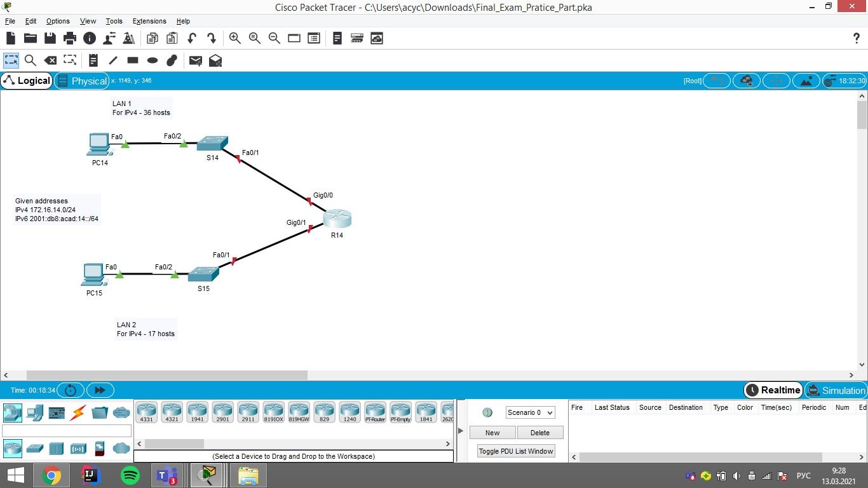The image size is (868, 488).
Task: Activate the Delete tool
Action: [x=50, y=60]
